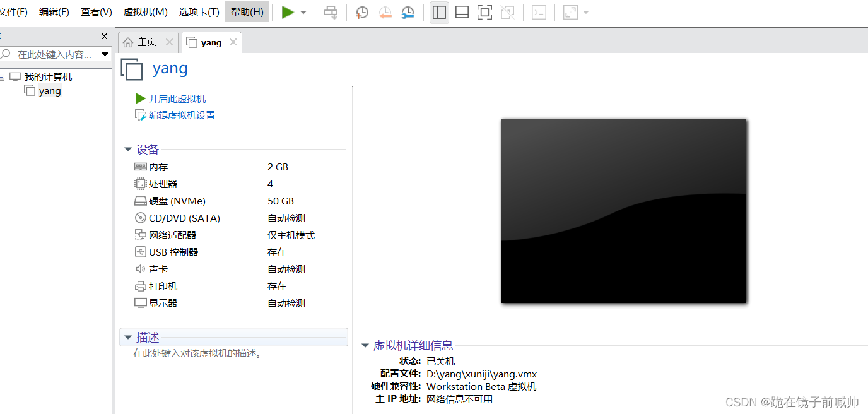The image size is (868, 414).
Task: Select the 内存 2 GB value
Action: click(278, 167)
